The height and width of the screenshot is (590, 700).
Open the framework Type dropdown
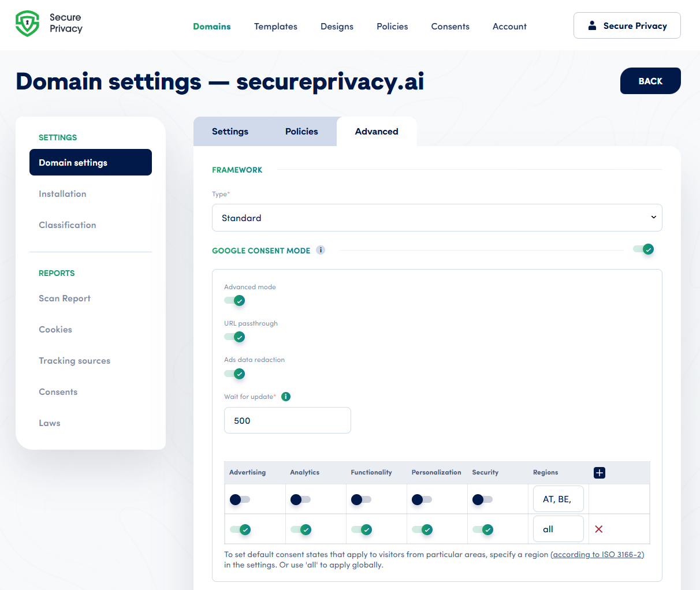click(x=437, y=218)
